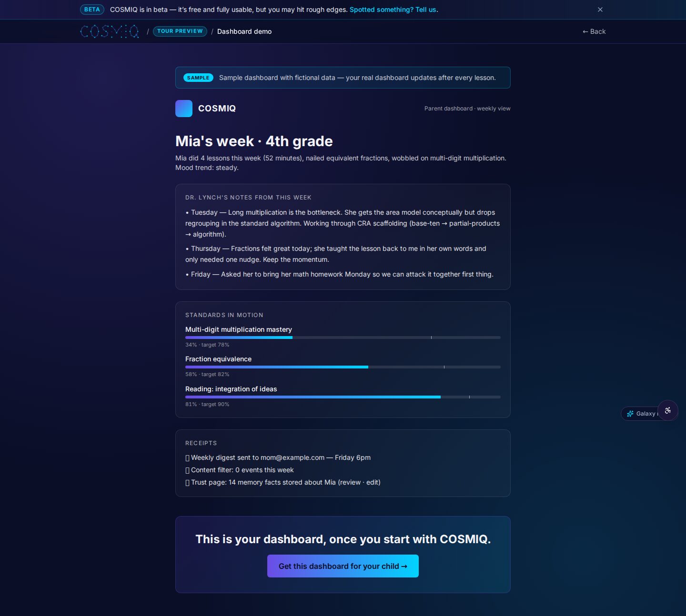686x616 pixels.
Task: Open the Galaxy sparkle widget
Action: point(641,414)
